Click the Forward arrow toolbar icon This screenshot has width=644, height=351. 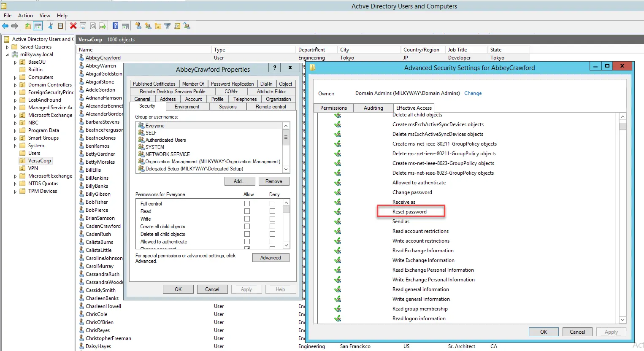click(x=15, y=26)
